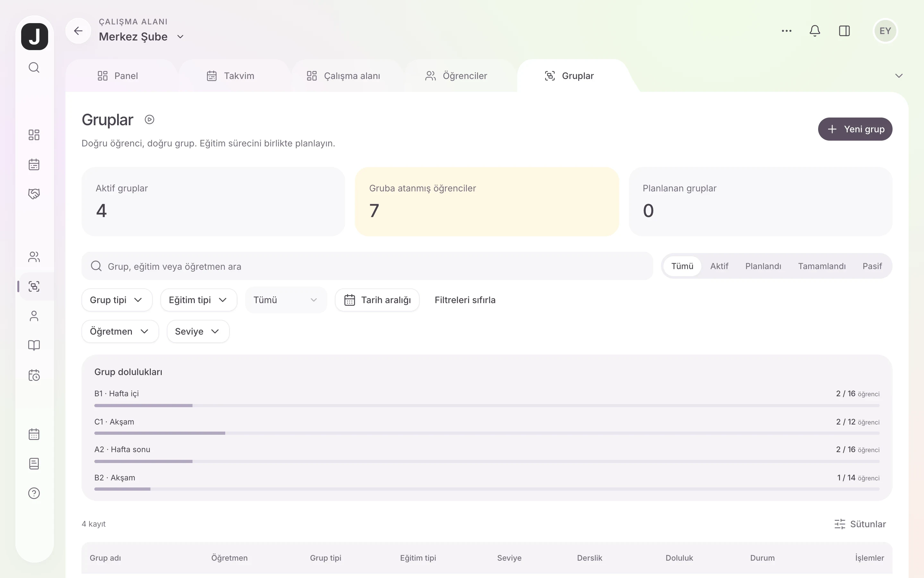Open the Seviye filter dropdown
The height and width of the screenshot is (578, 924).
click(x=198, y=331)
